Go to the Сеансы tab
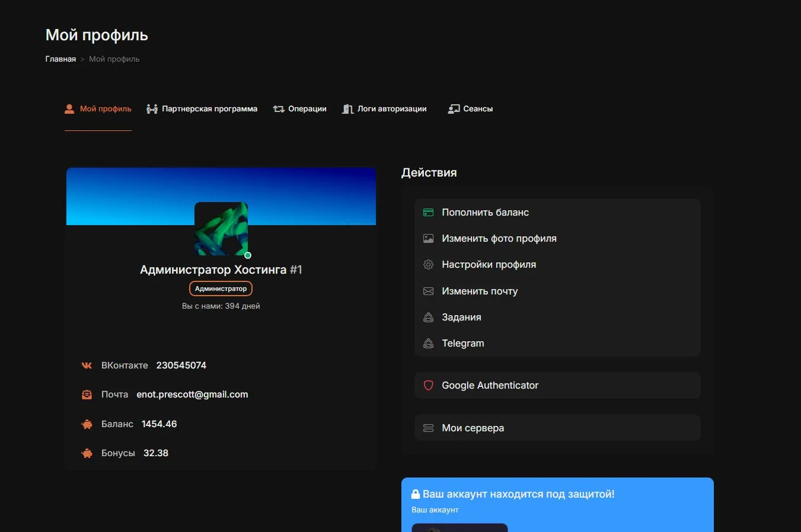Viewport: 801px width, 532px height. coord(471,109)
